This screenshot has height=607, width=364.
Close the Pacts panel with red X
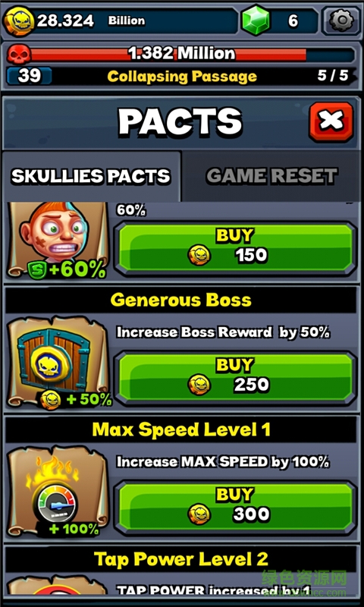[x=331, y=122]
